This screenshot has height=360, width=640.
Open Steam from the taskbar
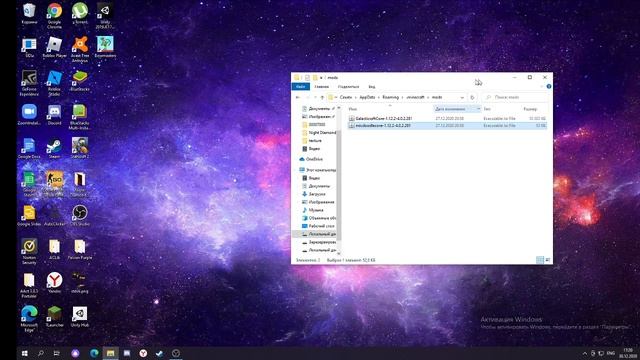(160, 353)
